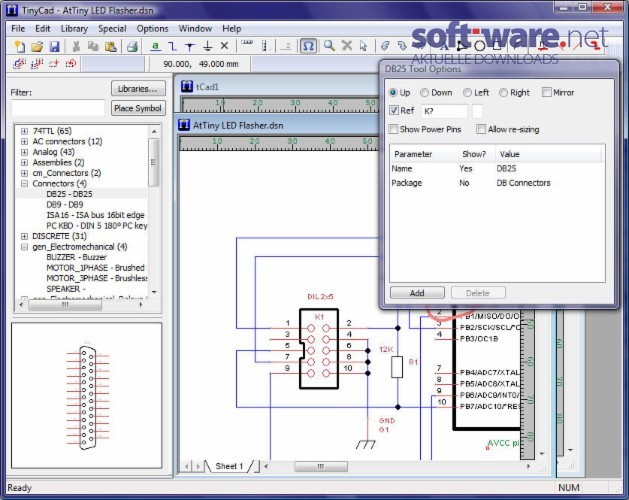Screen dimensions: 629x500
Task: Expand the Assemblies (2) library
Action: (x=24, y=163)
